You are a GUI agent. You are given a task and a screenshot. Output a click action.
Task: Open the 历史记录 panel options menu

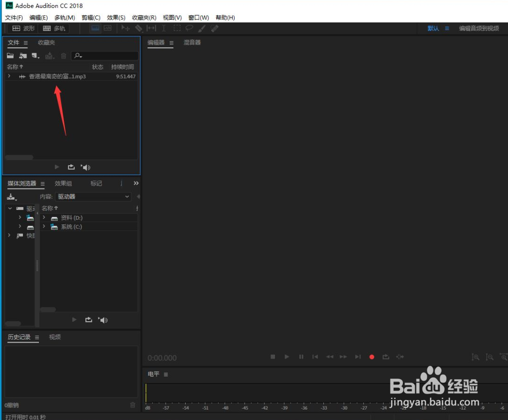[x=37, y=337]
